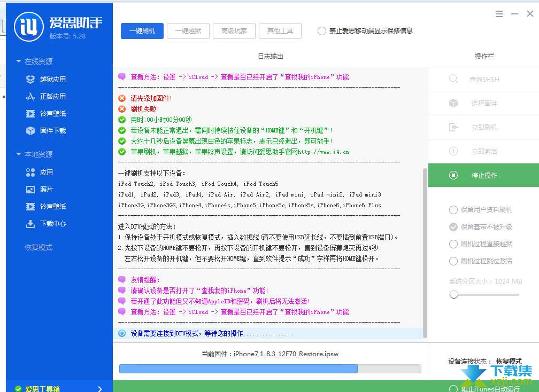539x392 pixels.
Task: Minimize the 爱思助手 window
Action: pos(514,14)
